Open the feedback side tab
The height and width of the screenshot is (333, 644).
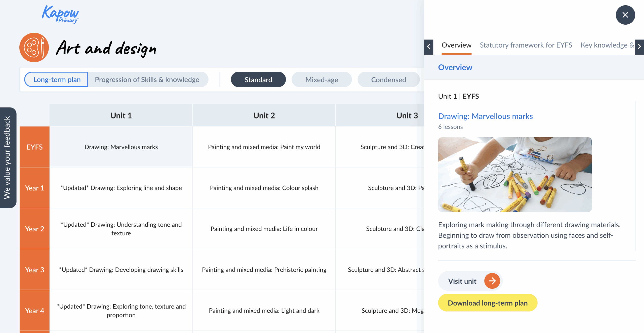(8, 158)
